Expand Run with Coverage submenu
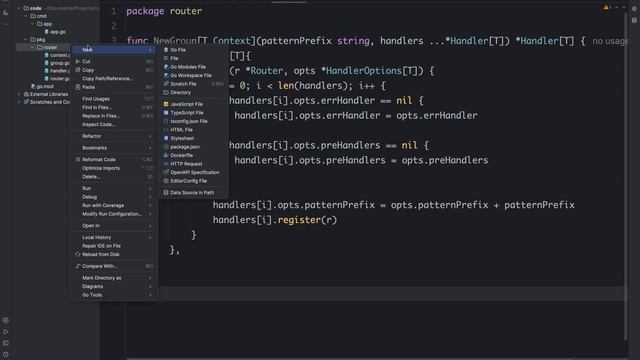 pyautogui.click(x=114, y=206)
